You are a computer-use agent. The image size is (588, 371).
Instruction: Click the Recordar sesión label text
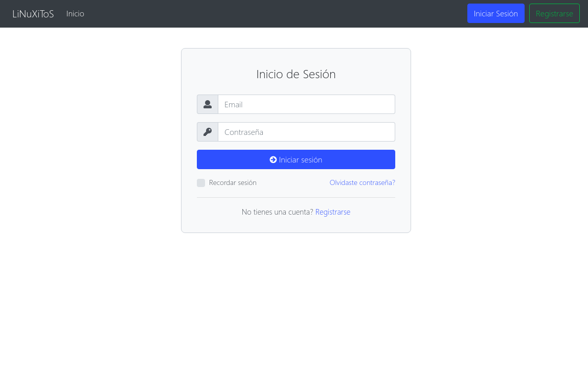tap(233, 182)
